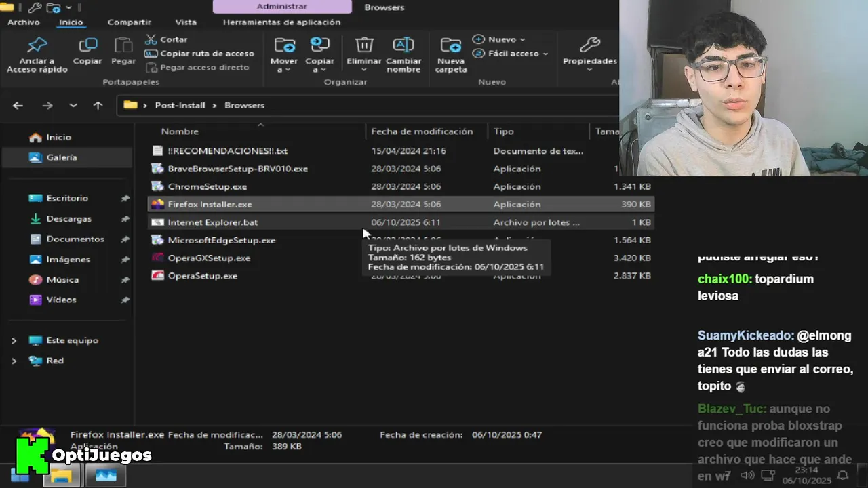Viewport: 868px width, 488px height.
Task: Select OperaGXSetup.exe file
Action: coord(209,258)
